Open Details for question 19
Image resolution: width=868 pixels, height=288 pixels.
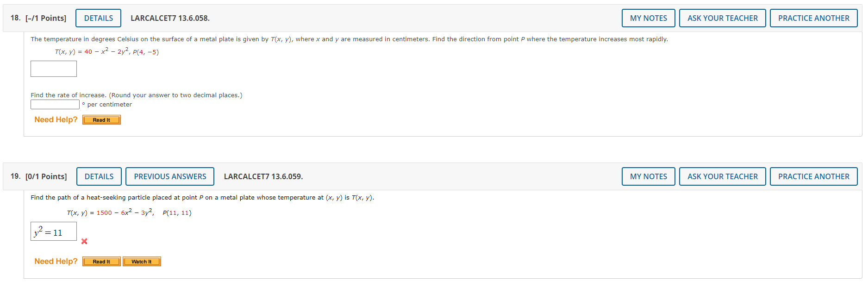99,176
